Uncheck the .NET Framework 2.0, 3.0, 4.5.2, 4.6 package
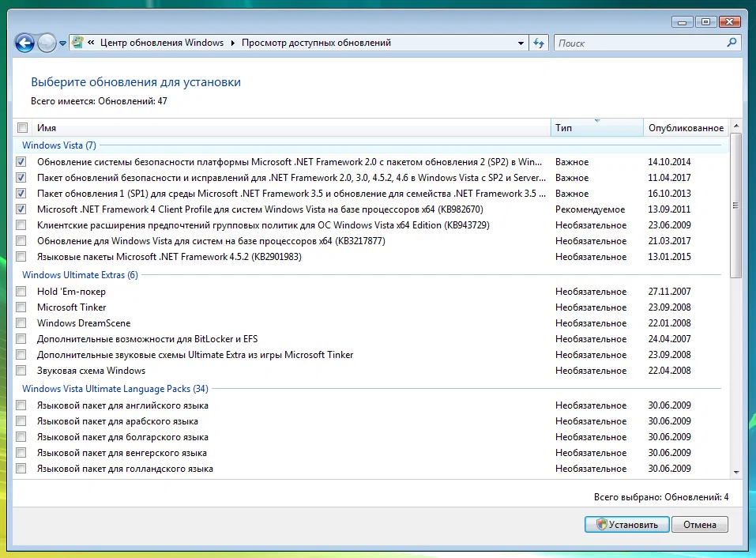 click(x=21, y=178)
